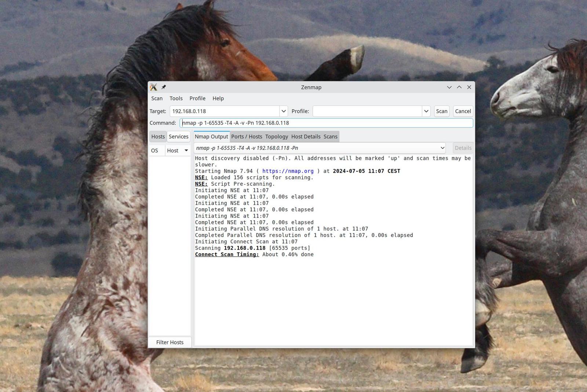Open the https://nmap.org link
The image size is (587, 392).
288,171
